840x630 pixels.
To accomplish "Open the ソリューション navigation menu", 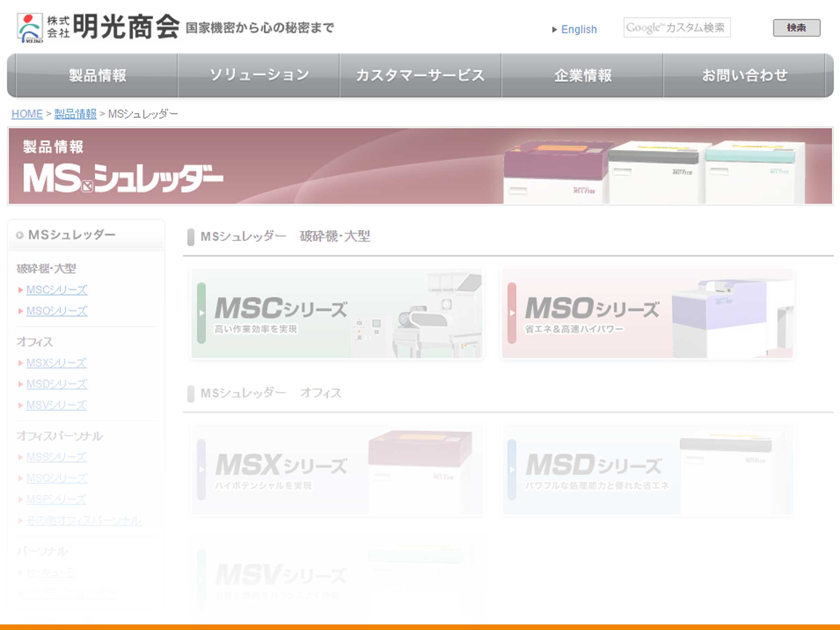I will click(x=259, y=76).
